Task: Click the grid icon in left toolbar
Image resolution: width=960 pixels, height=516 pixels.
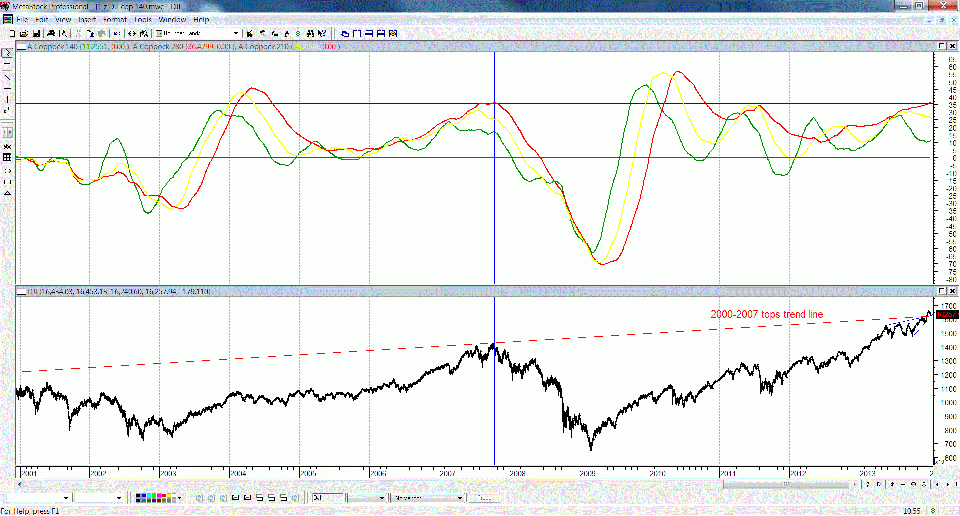Action: tap(7, 157)
